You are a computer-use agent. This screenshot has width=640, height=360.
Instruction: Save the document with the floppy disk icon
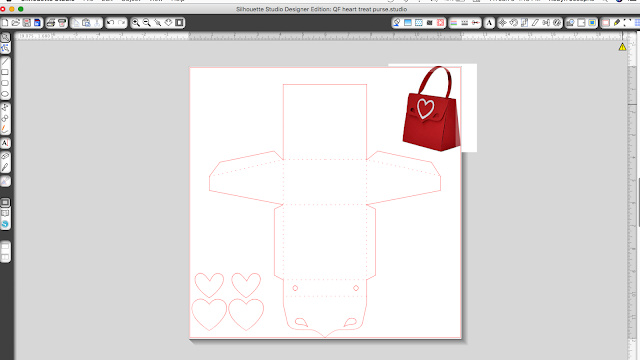click(x=27, y=23)
